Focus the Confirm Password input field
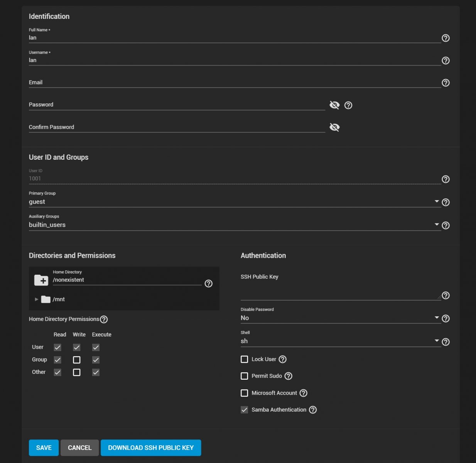 tap(177, 127)
